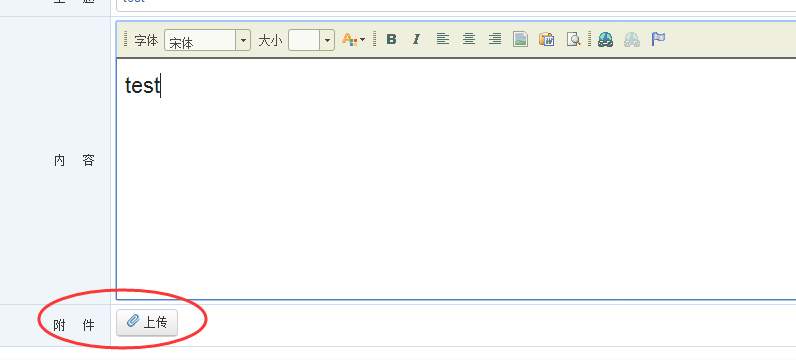The height and width of the screenshot is (360, 796).
Task: Open the font color picker
Action: pyautogui.click(x=350, y=39)
